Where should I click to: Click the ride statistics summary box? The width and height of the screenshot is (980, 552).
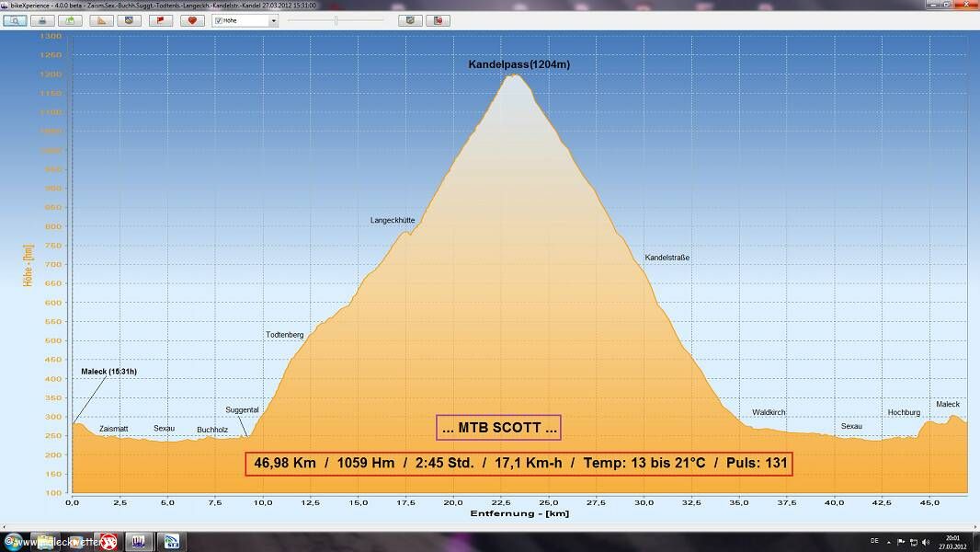tap(518, 464)
